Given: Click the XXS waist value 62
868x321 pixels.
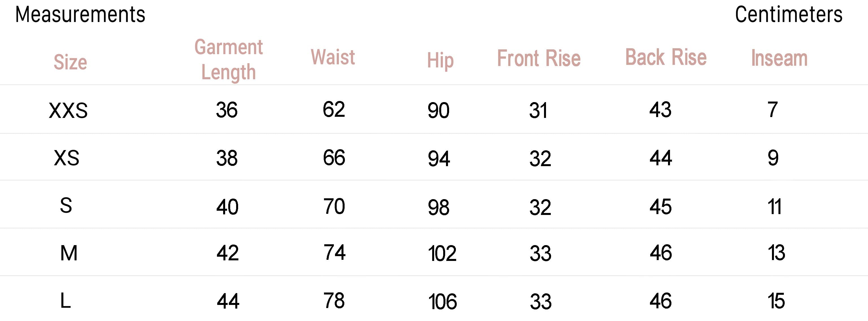Looking at the screenshot, I should [334, 109].
